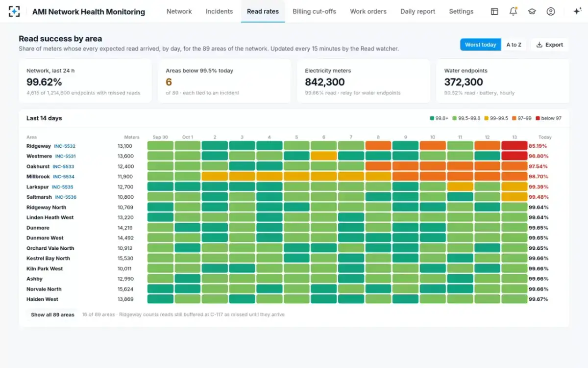Click the Network last 24 h card
This screenshot has height=368, width=588.
[x=85, y=81]
